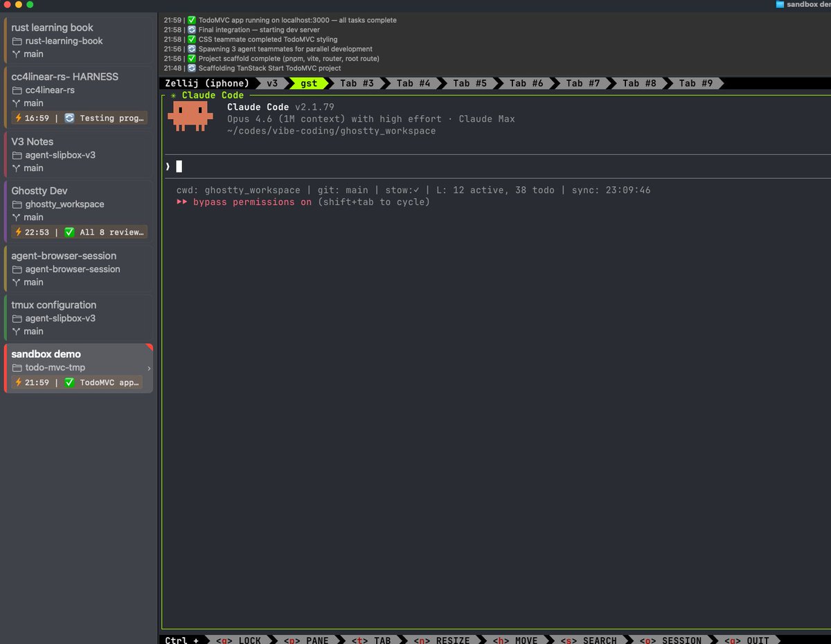The image size is (831, 644).
Task: Click the green checkmark before All 8 review…
Action: click(69, 233)
